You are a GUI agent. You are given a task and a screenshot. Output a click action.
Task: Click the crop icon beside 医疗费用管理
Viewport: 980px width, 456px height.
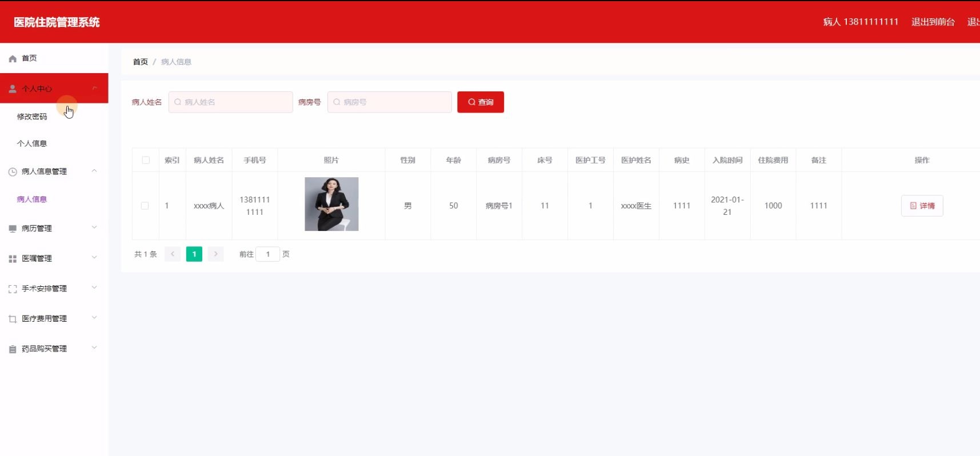click(x=13, y=319)
